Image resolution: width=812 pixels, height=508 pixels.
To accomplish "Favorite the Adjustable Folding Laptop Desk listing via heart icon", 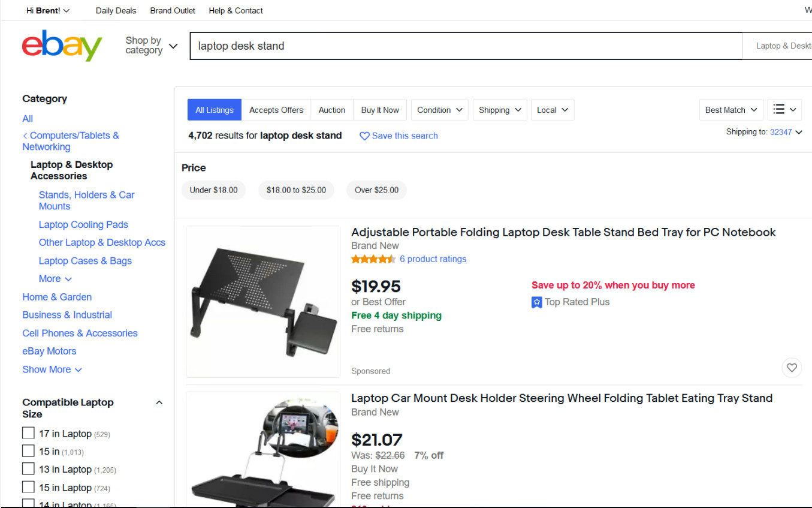I will point(792,368).
